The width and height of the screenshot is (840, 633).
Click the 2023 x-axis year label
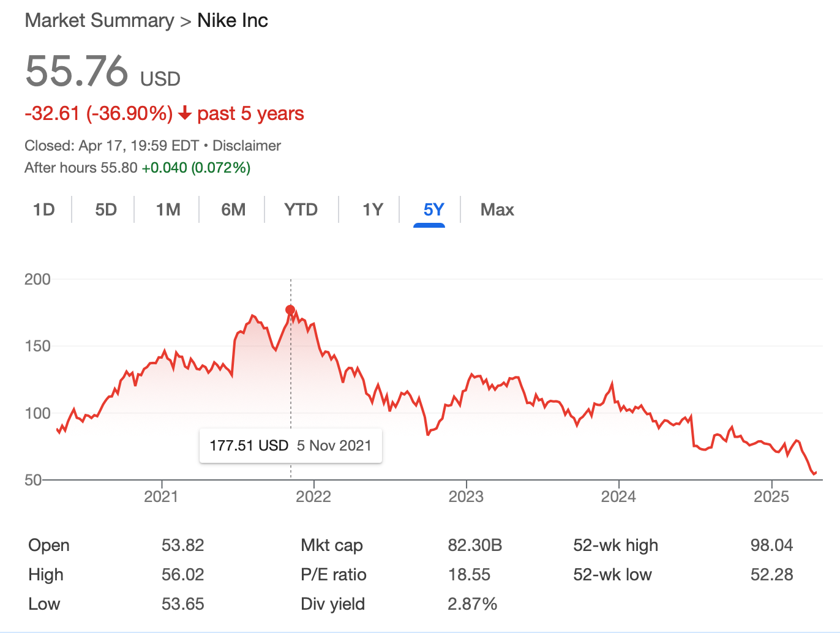click(x=466, y=496)
